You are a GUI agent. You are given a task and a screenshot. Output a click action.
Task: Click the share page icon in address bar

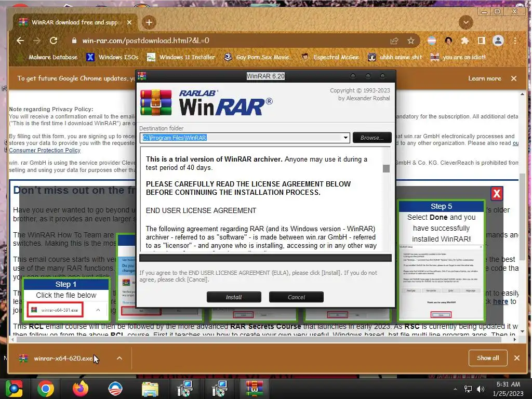[394, 41]
